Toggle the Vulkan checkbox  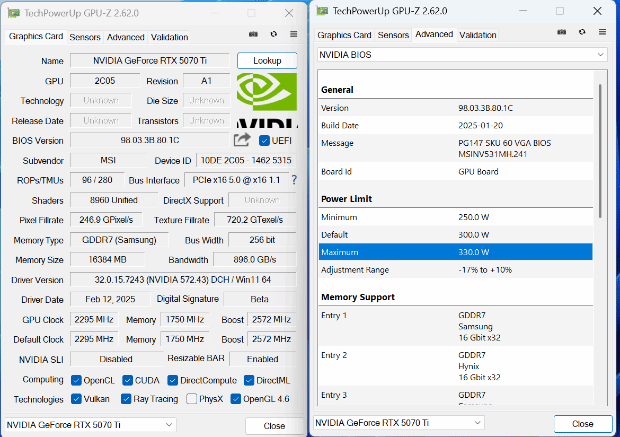click(x=76, y=399)
